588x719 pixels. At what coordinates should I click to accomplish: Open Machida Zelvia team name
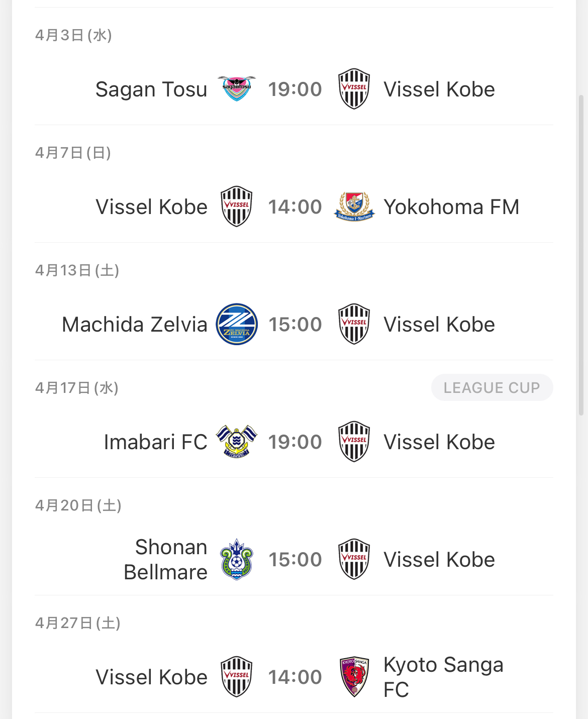click(135, 325)
